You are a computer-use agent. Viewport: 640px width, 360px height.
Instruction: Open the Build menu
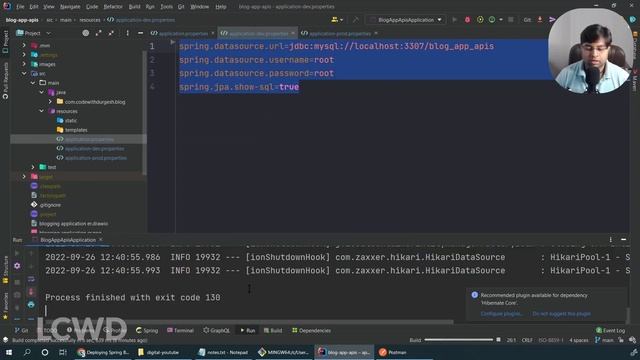[x=134, y=7]
